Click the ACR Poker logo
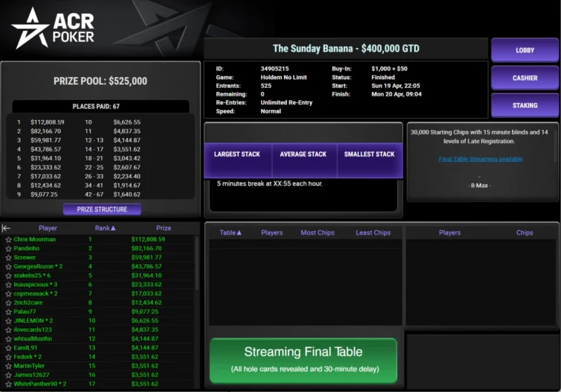 point(53,28)
